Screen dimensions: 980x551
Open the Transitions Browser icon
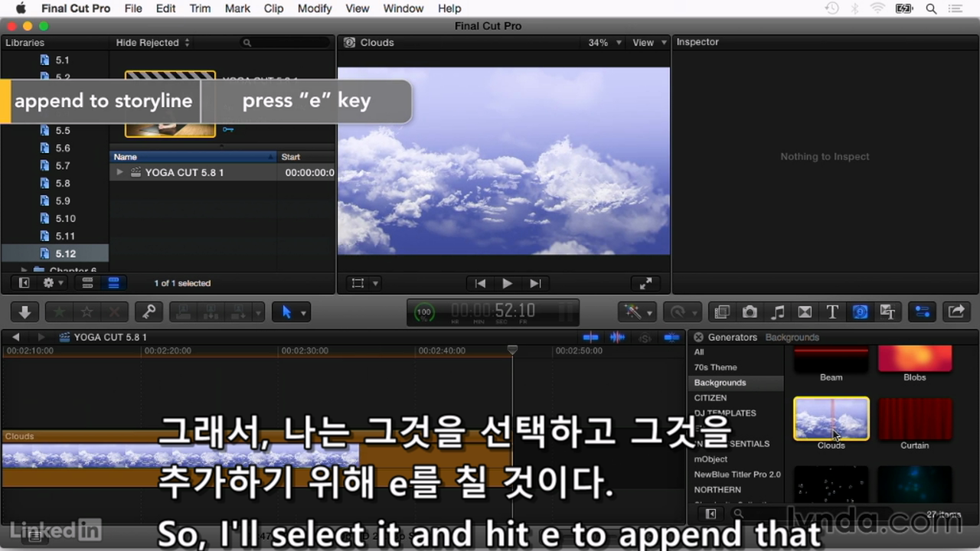[x=805, y=311]
